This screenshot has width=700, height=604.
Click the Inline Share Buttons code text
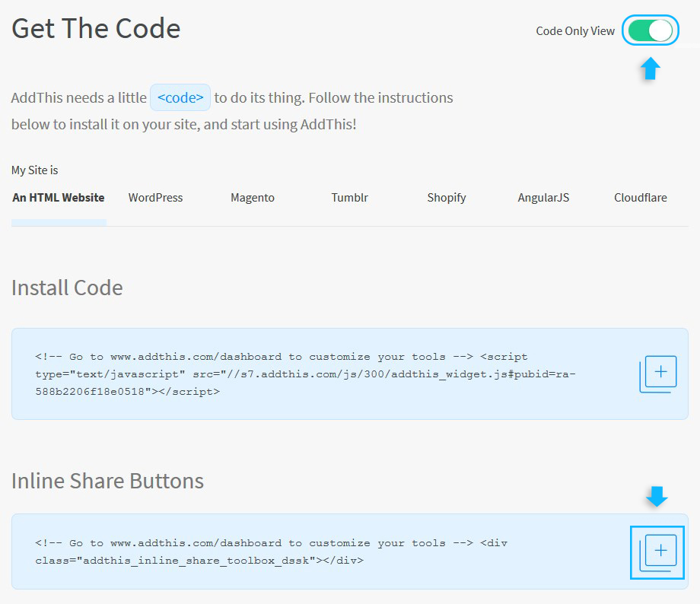(x=271, y=552)
